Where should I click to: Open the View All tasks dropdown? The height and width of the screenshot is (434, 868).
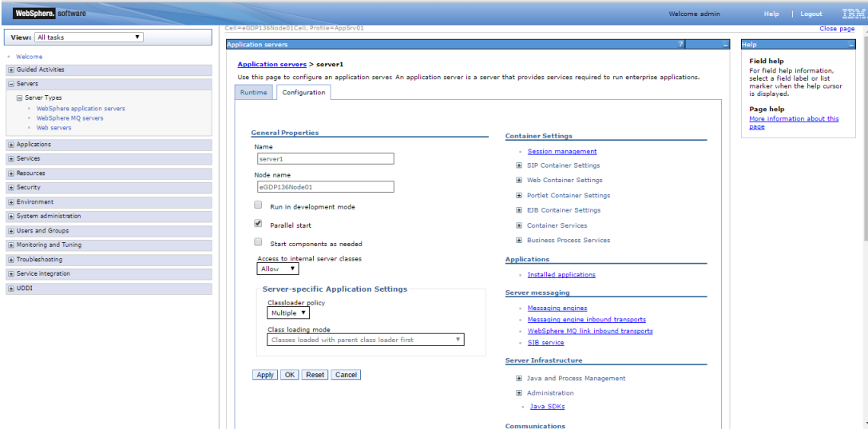89,37
